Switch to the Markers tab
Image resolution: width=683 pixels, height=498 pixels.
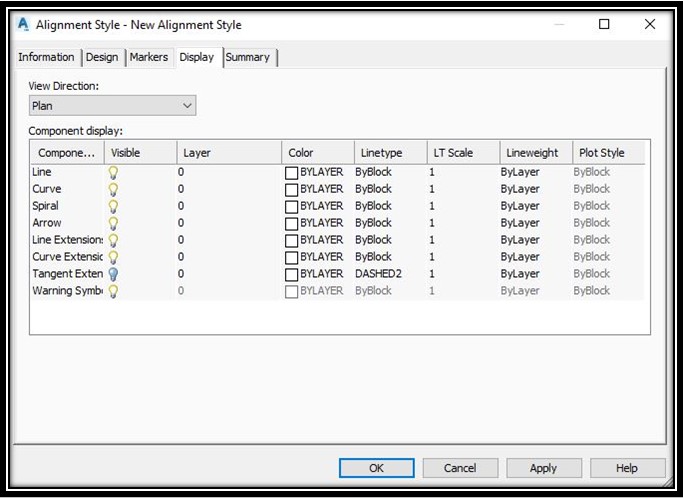(x=149, y=57)
